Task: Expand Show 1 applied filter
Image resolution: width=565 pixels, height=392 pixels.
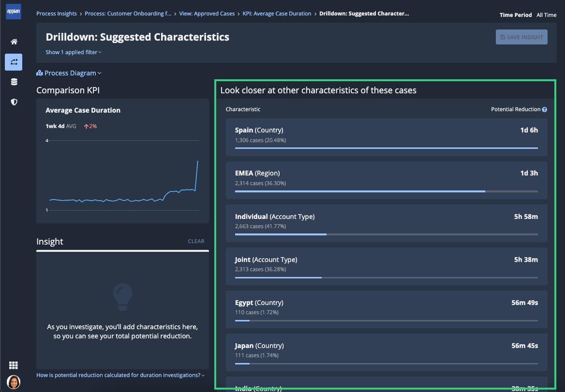Action: pos(74,52)
